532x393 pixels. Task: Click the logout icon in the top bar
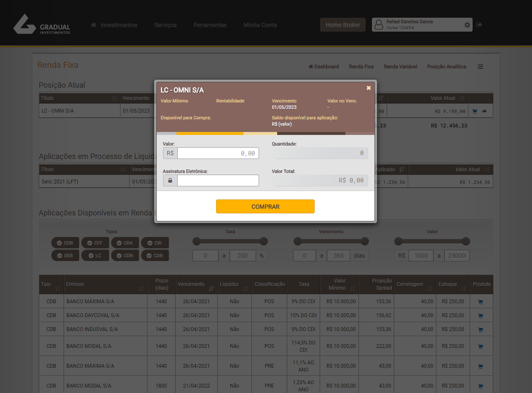tap(479, 24)
